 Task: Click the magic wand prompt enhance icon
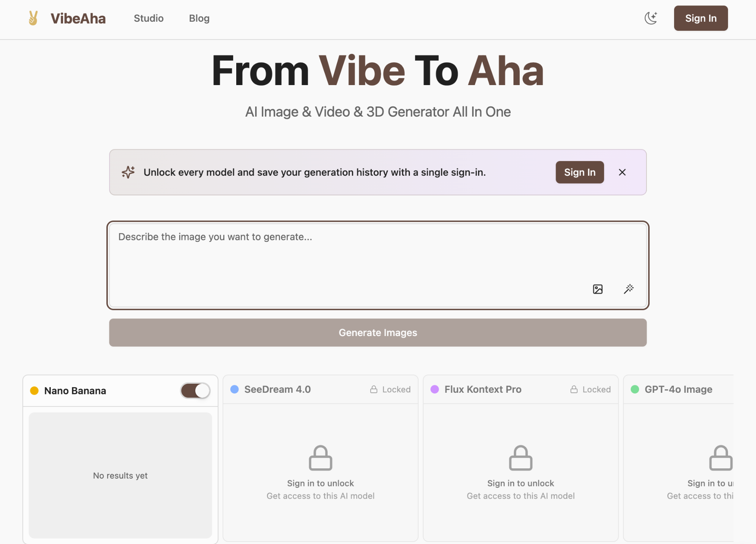point(629,289)
